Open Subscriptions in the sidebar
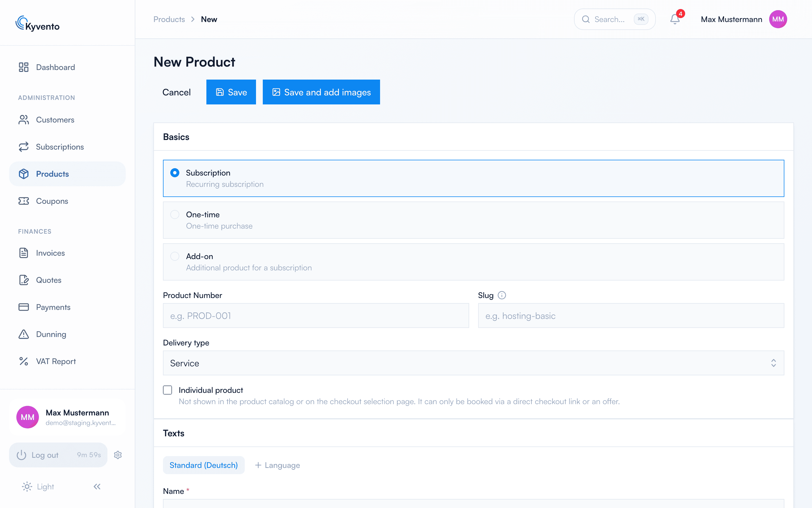 pos(67,147)
